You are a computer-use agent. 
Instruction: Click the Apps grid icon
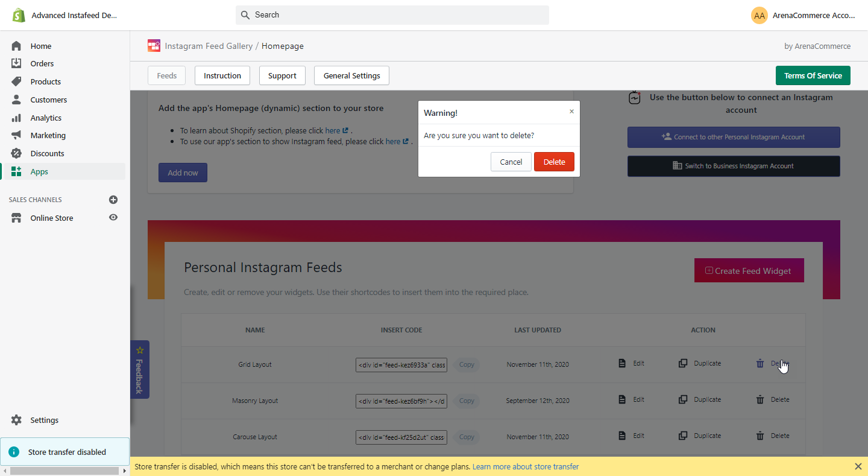coord(16,171)
